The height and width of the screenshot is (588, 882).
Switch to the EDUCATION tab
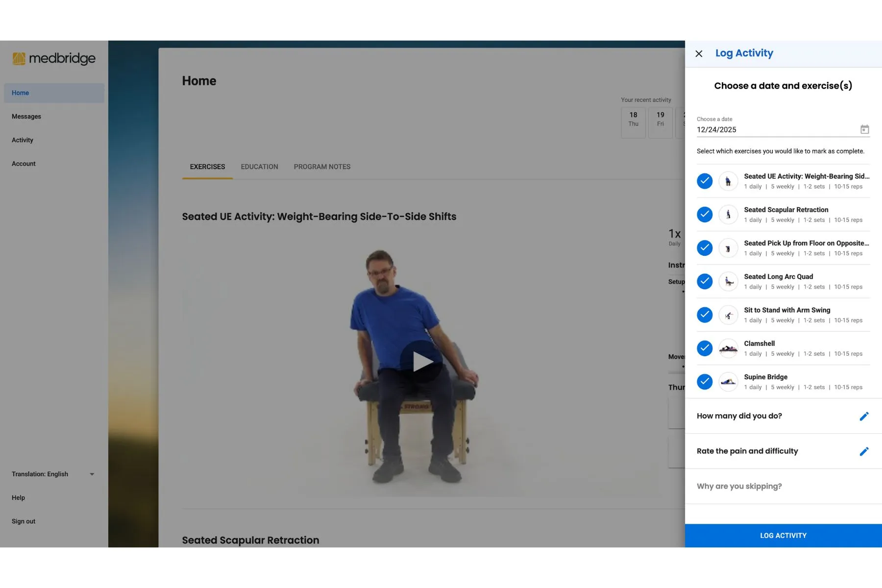(x=259, y=167)
